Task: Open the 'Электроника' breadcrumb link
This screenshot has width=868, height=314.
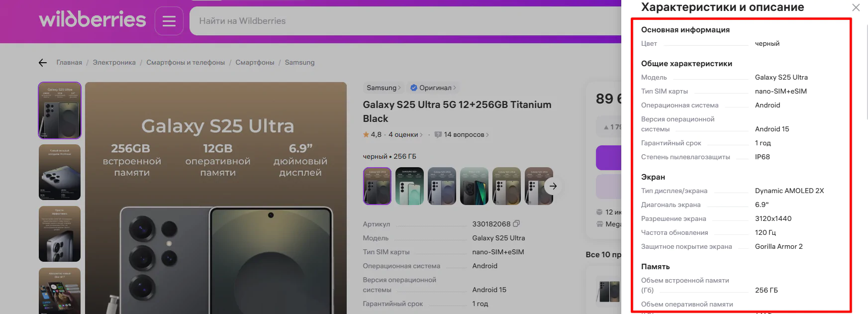Action: [114, 62]
